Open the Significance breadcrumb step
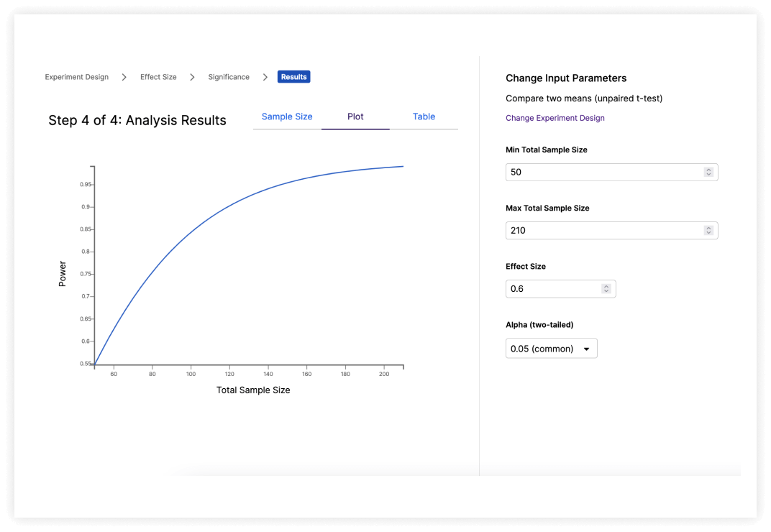 pyautogui.click(x=229, y=77)
